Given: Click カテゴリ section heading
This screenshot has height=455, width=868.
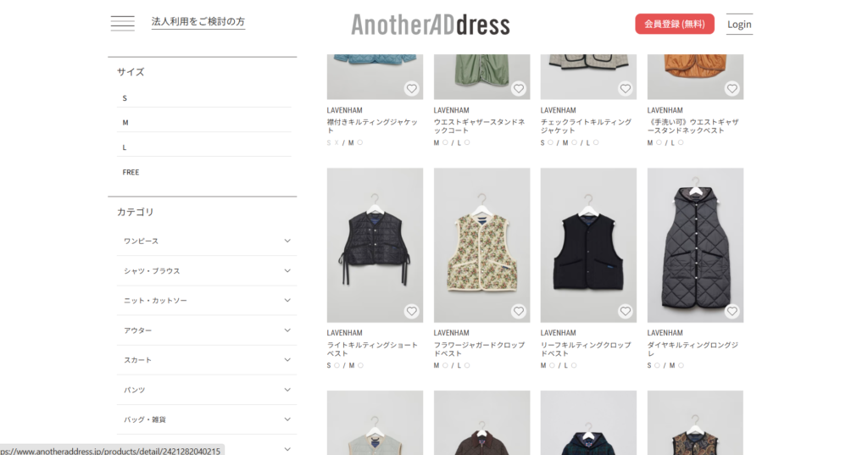Looking at the screenshot, I should click(x=135, y=212).
